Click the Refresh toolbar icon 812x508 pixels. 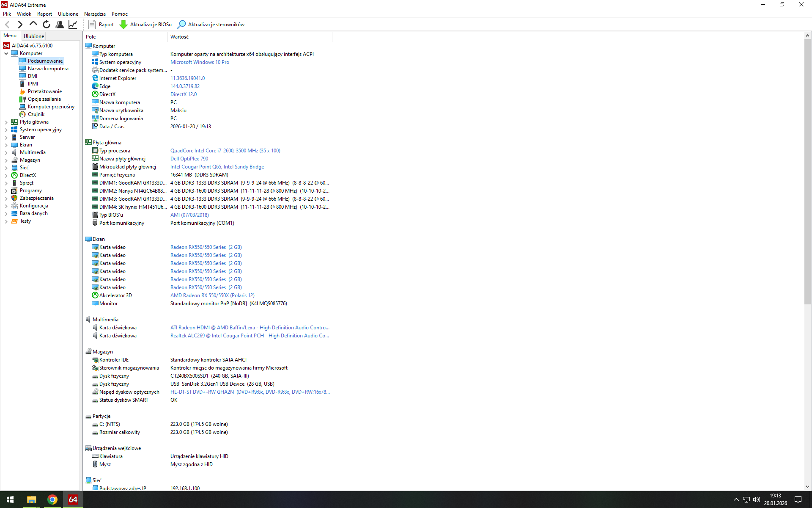[x=47, y=25]
